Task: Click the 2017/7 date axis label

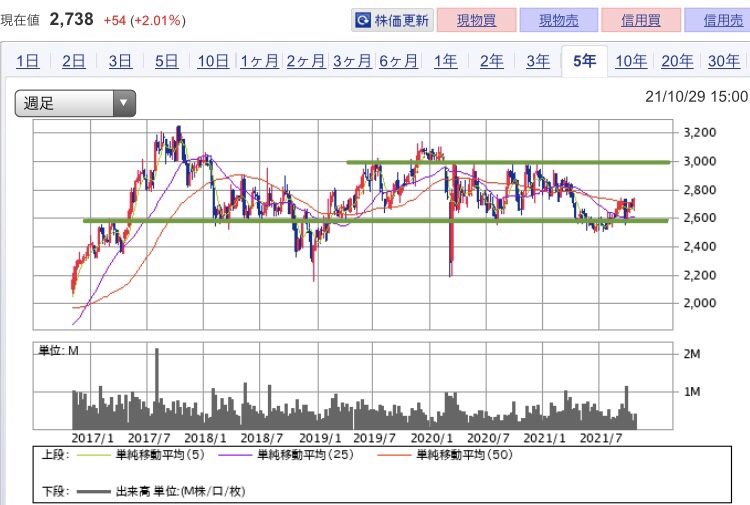Action: (x=149, y=438)
